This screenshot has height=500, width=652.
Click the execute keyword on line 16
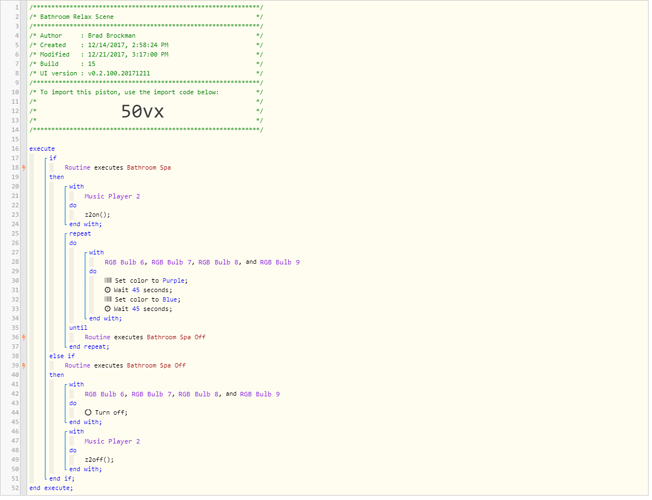[x=42, y=149]
